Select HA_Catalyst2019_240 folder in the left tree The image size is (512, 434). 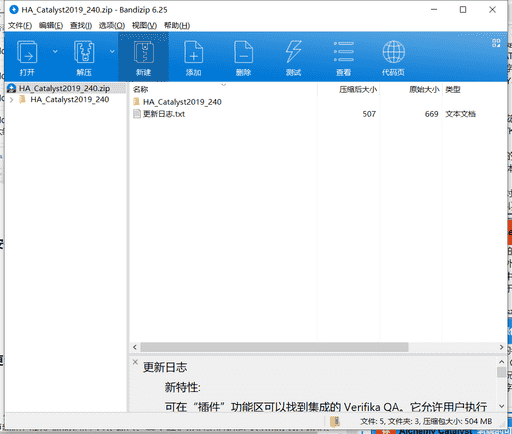(69, 100)
